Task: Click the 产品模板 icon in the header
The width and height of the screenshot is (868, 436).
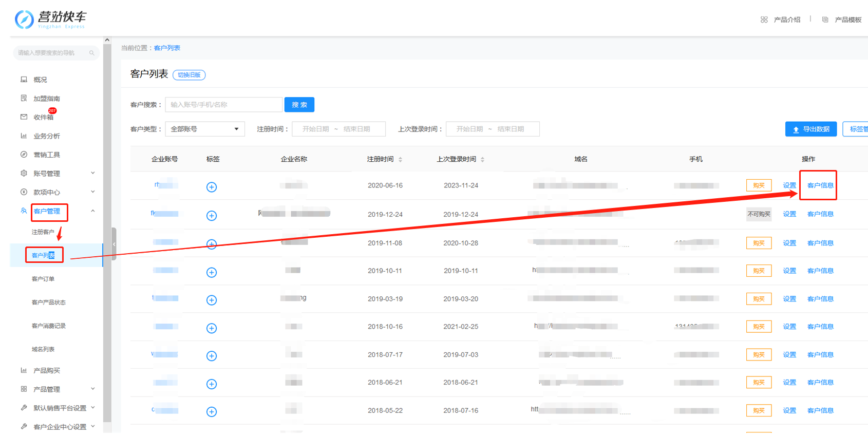Action: pos(825,20)
